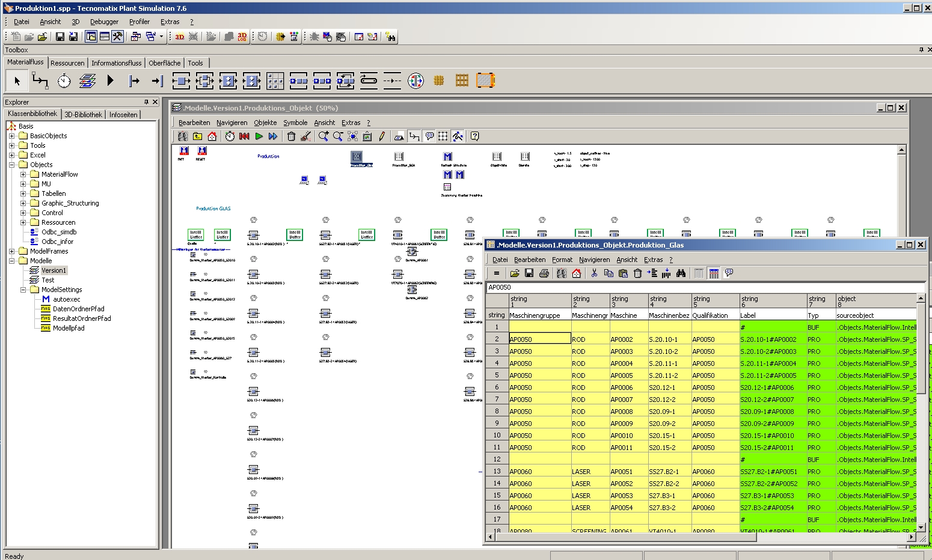Click the zoom in magnifier icon
Image resolution: width=932 pixels, height=560 pixels.
click(x=323, y=136)
